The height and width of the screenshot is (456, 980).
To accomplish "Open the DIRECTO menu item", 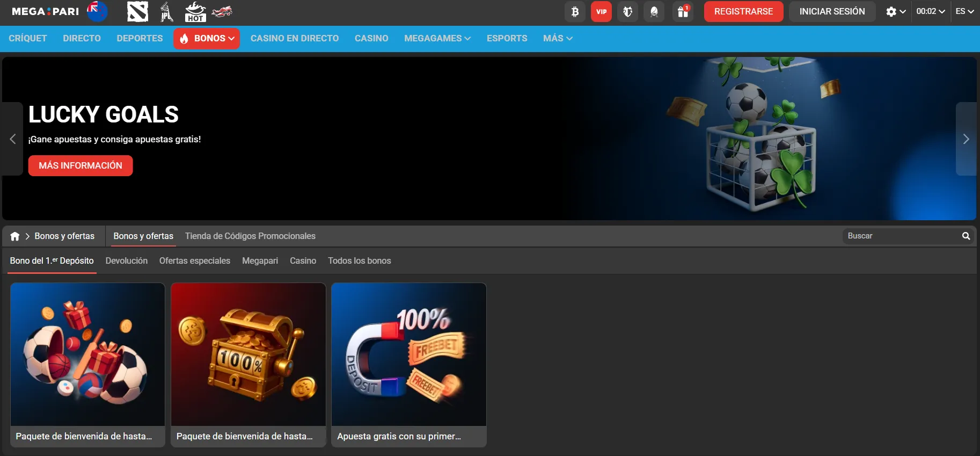I will [x=82, y=39].
